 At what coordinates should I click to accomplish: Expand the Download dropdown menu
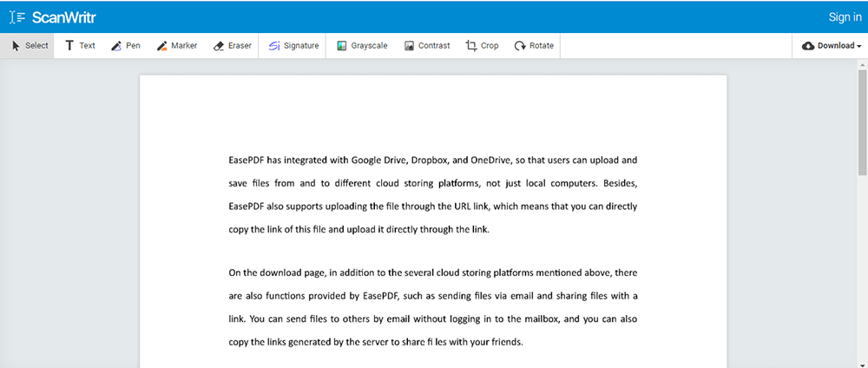pos(832,46)
